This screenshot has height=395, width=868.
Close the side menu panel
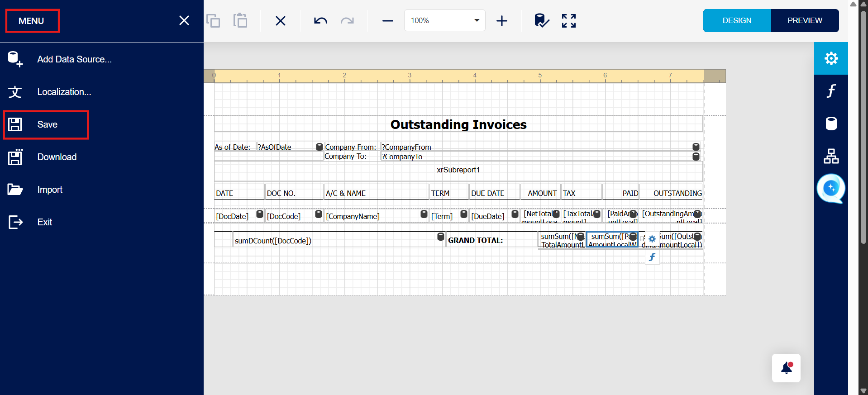point(184,20)
